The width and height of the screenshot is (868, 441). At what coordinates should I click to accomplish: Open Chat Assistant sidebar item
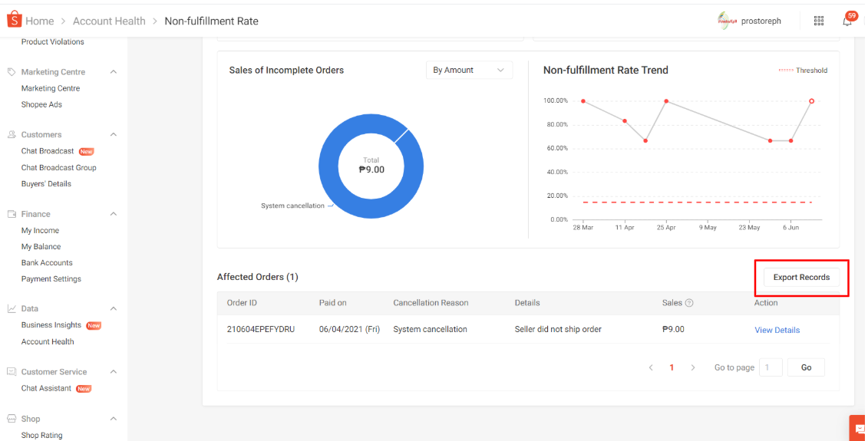pyautogui.click(x=46, y=388)
